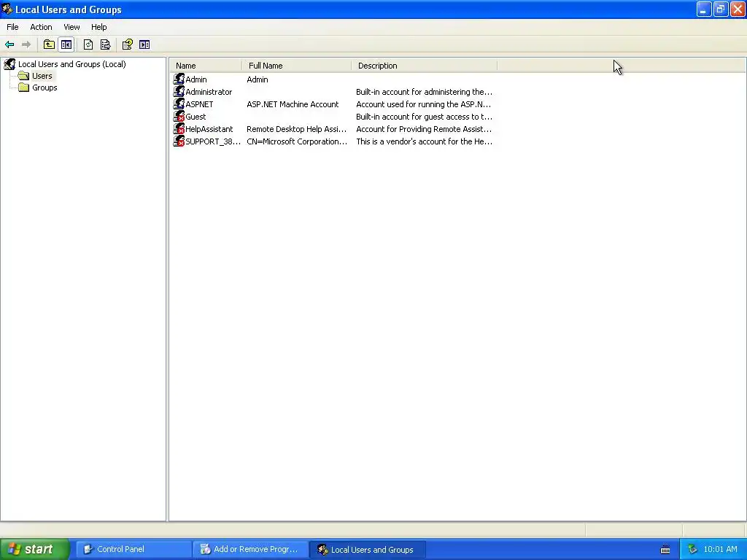747x560 pixels.
Task: Click the Admin user account icon
Action: click(x=179, y=79)
